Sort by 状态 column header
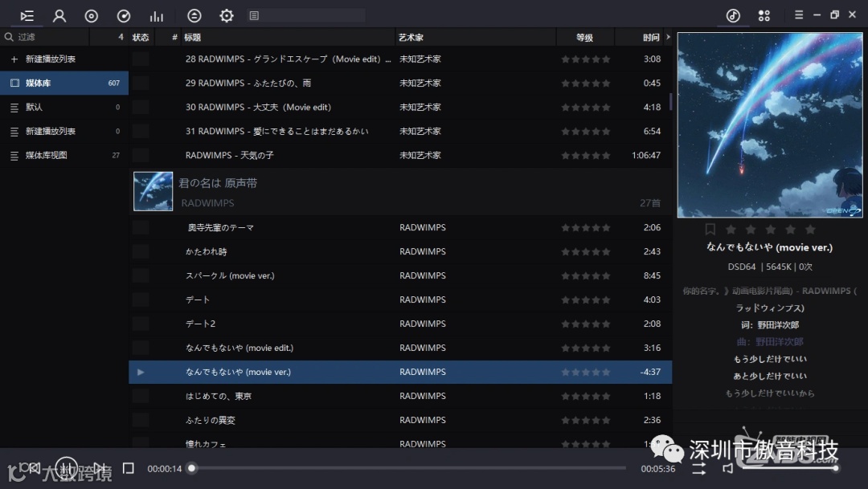868x489 pixels. (x=141, y=37)
